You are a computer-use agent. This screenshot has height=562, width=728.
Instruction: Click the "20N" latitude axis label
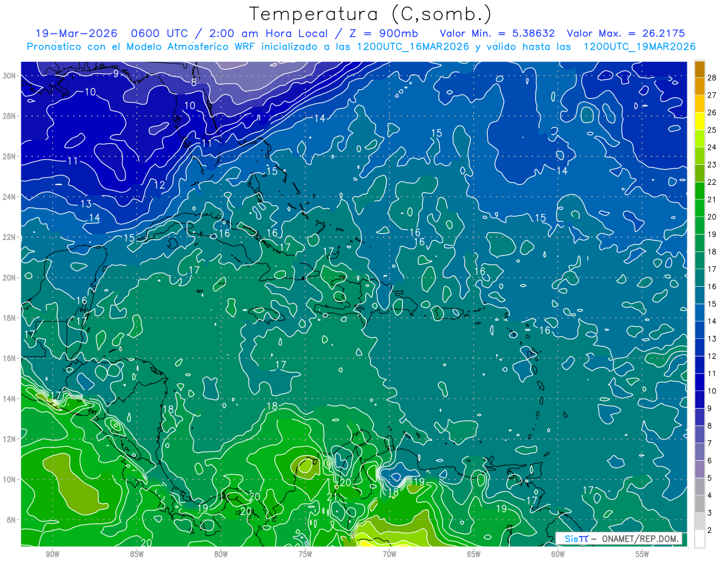[10, 278]
